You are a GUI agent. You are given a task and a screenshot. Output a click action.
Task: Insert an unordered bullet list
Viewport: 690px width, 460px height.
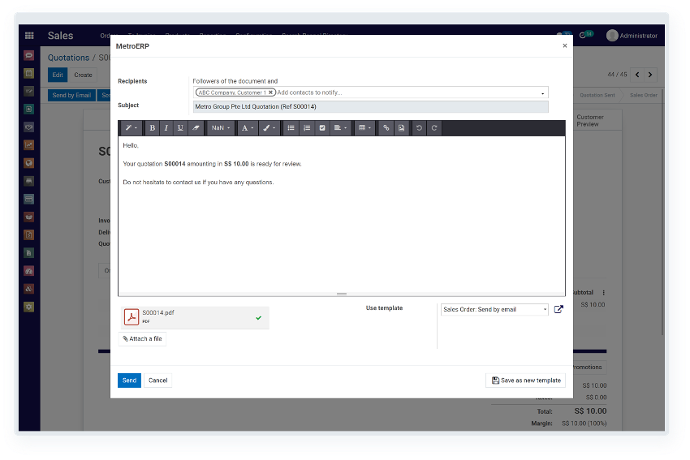(291, 128)
